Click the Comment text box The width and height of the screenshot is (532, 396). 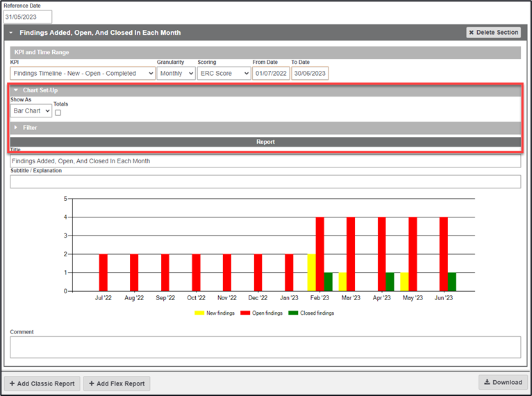[x=265, y=347]
